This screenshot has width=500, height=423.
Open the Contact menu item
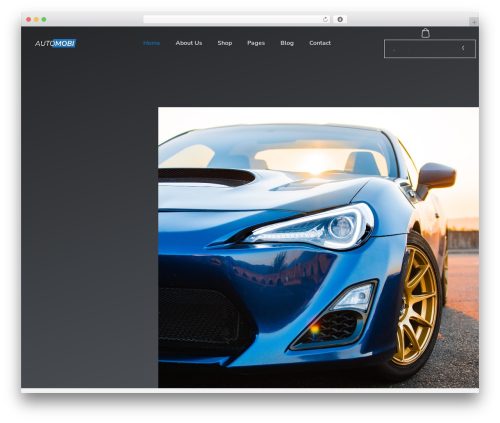click(x=320, y=43)
